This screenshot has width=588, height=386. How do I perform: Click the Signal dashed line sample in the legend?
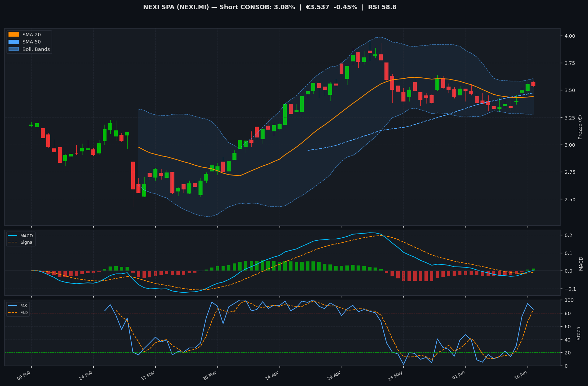point(13,242)
